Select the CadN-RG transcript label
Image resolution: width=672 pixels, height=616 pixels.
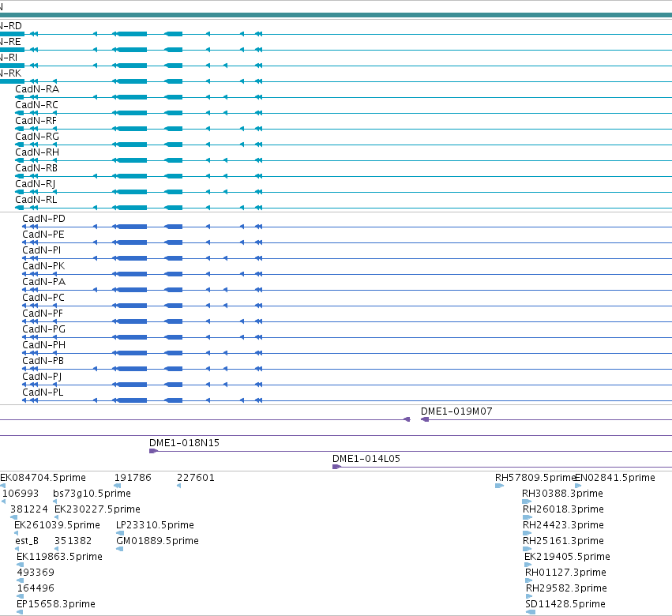point(37,137)
